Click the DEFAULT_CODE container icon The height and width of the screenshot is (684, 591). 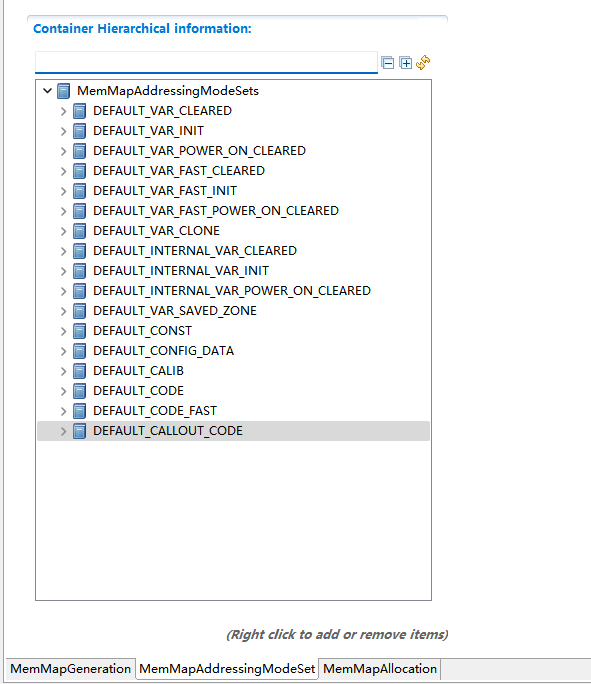[x=79, y=391]
